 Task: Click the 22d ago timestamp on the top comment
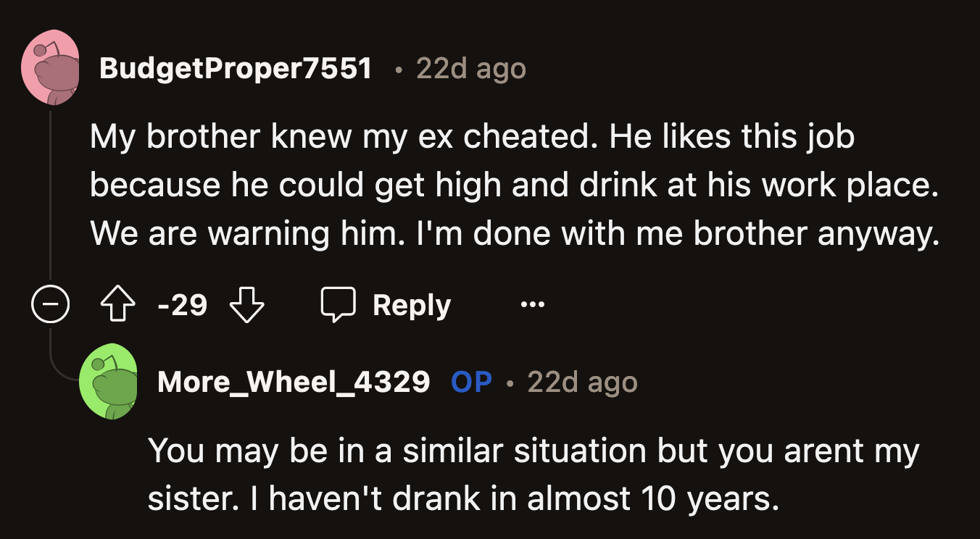tap(469, 67)
